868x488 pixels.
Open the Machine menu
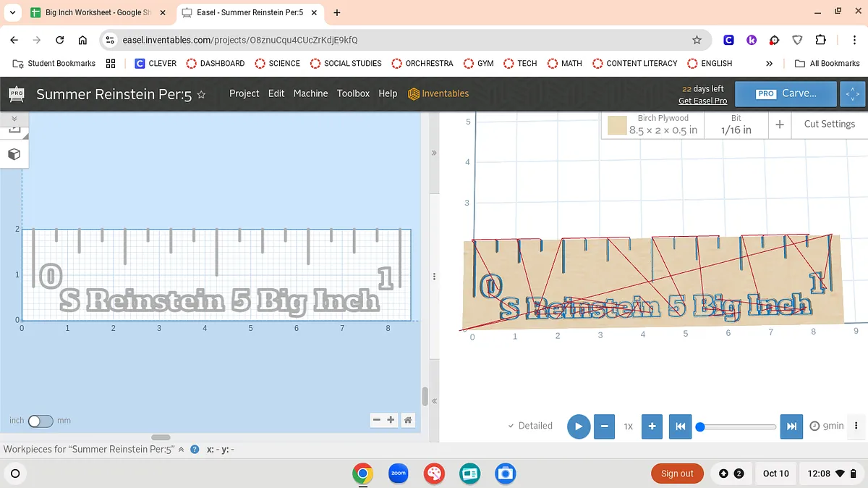[310, 93]
